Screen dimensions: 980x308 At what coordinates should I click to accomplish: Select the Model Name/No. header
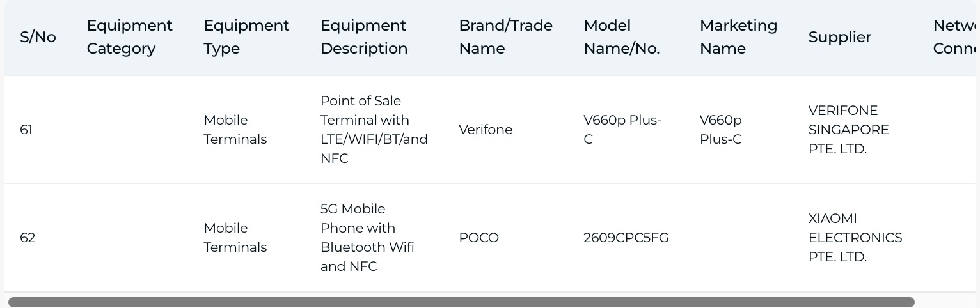[622, 37]
